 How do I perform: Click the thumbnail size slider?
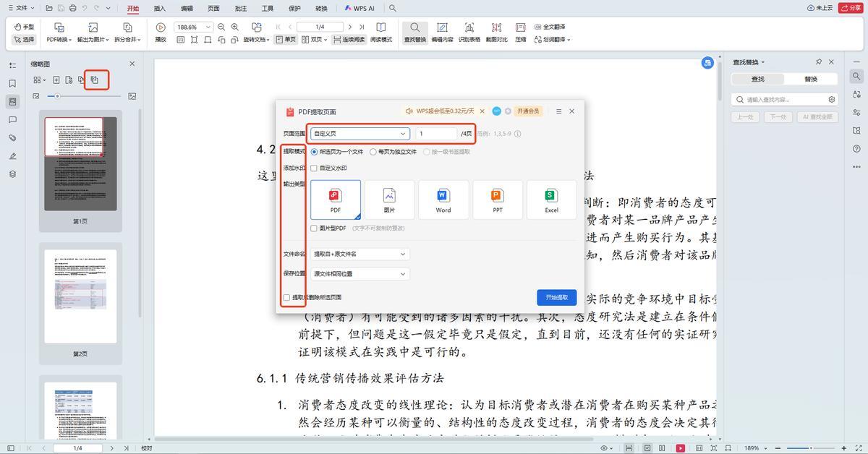click(58, 96)
